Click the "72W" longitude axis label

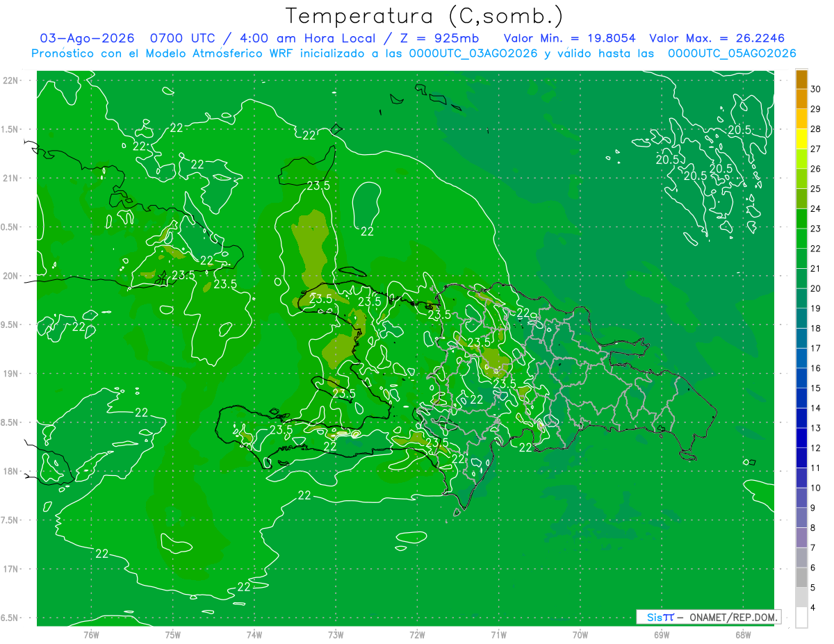pyautogui.click(x=417, y=634)
